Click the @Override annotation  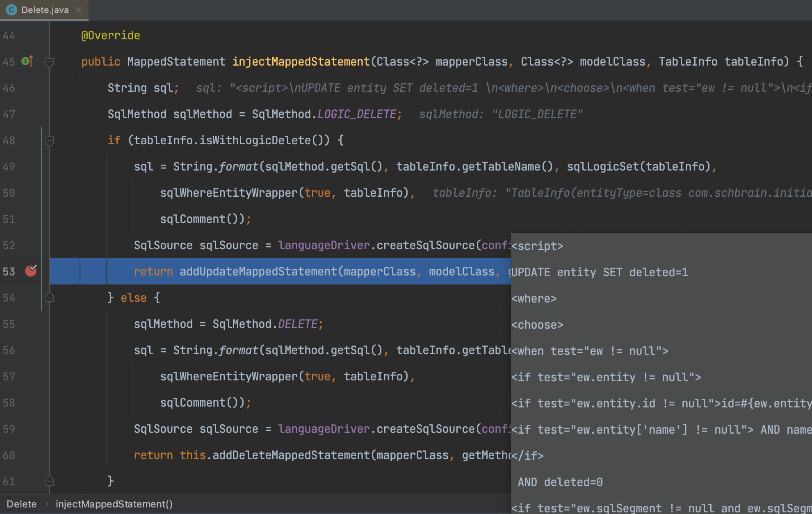tap(111, 35)
